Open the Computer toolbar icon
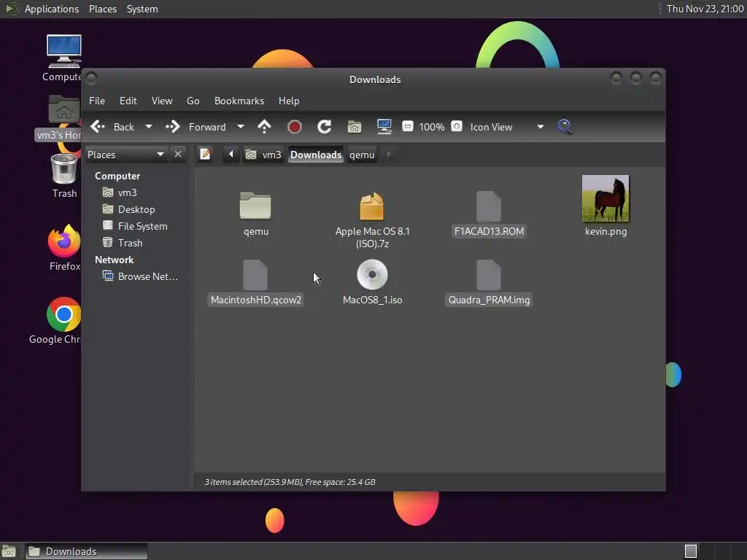 pyautogui.click(x=384, y=126)
